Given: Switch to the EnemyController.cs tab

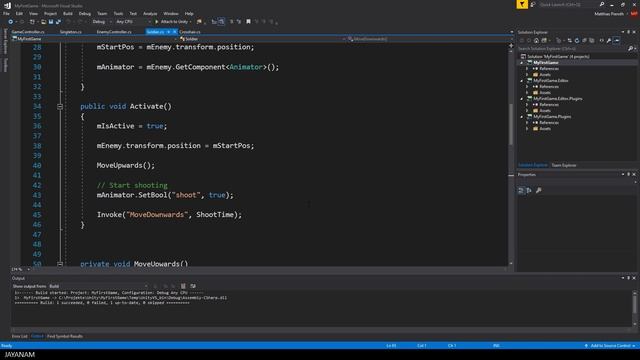Looking at the screenshot, I should point(114,32).
